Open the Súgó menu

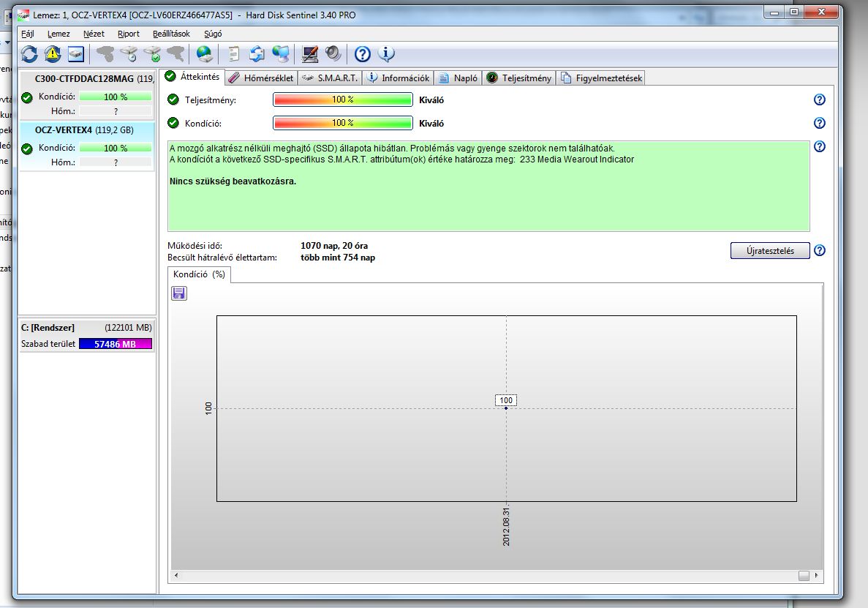pos(213,34)
